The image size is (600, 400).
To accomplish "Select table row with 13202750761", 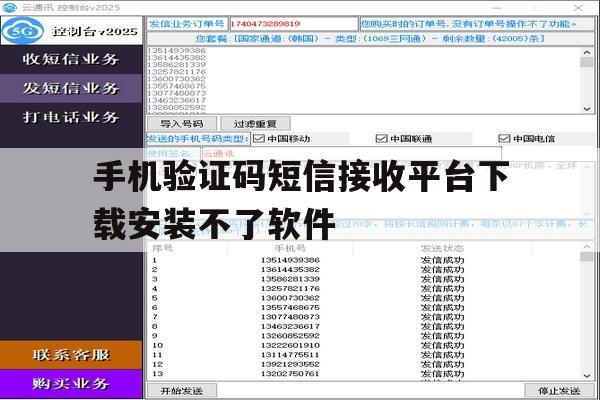I will pyautogui.click(x=364, y=374).
